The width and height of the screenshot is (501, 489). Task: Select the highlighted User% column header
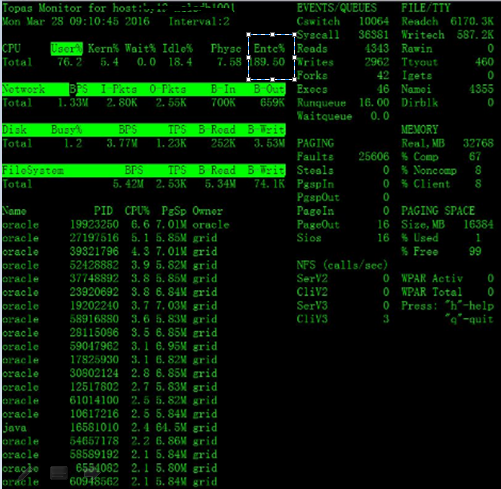pyautogui.click(x=67, y=49)
